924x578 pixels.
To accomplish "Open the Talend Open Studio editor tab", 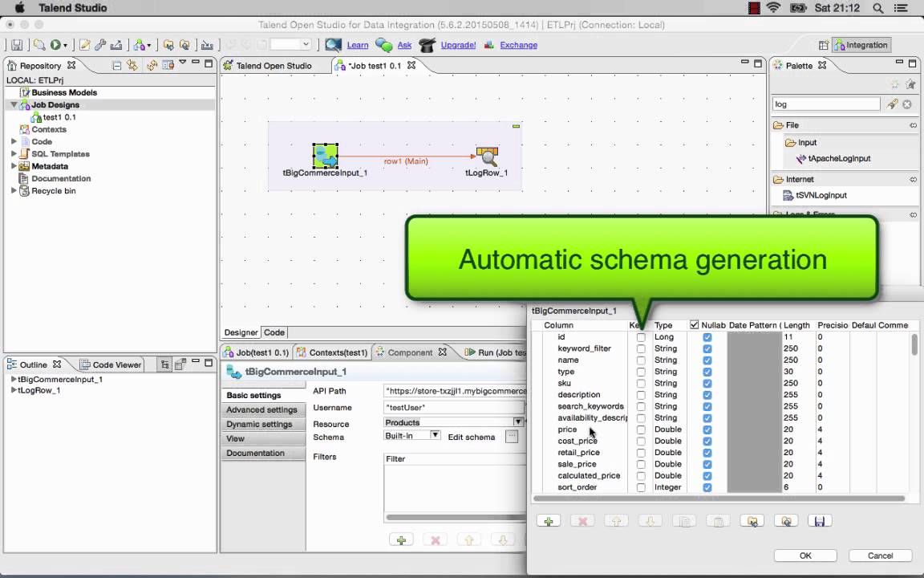I will 268,66.
